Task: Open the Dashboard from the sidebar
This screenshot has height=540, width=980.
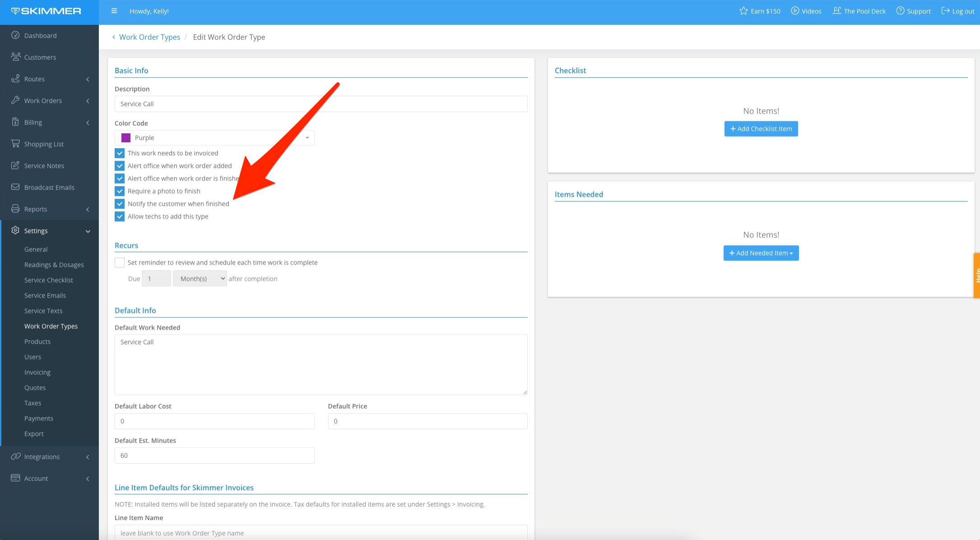Action: pyautogui.click(x=41, y=35)
